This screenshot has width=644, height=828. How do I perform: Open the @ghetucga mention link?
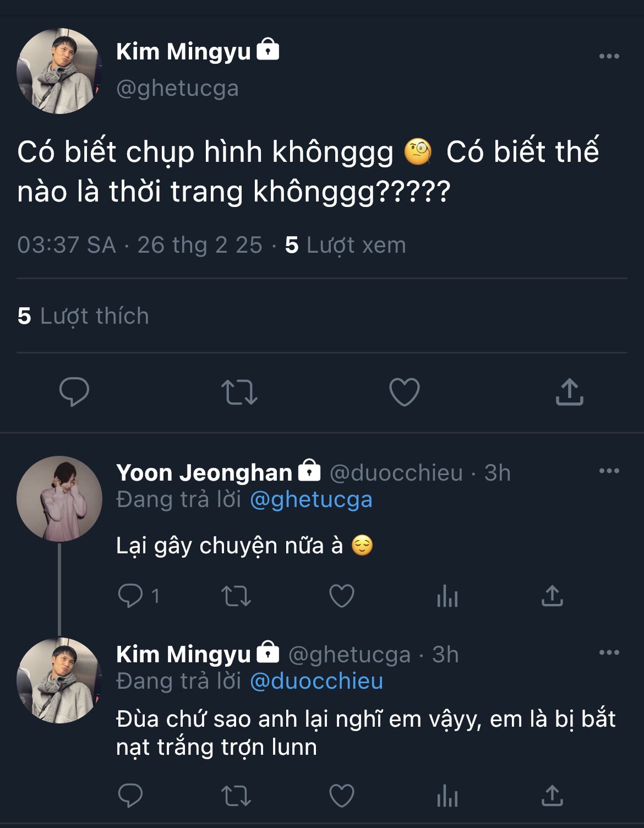[x=311, y=500]
